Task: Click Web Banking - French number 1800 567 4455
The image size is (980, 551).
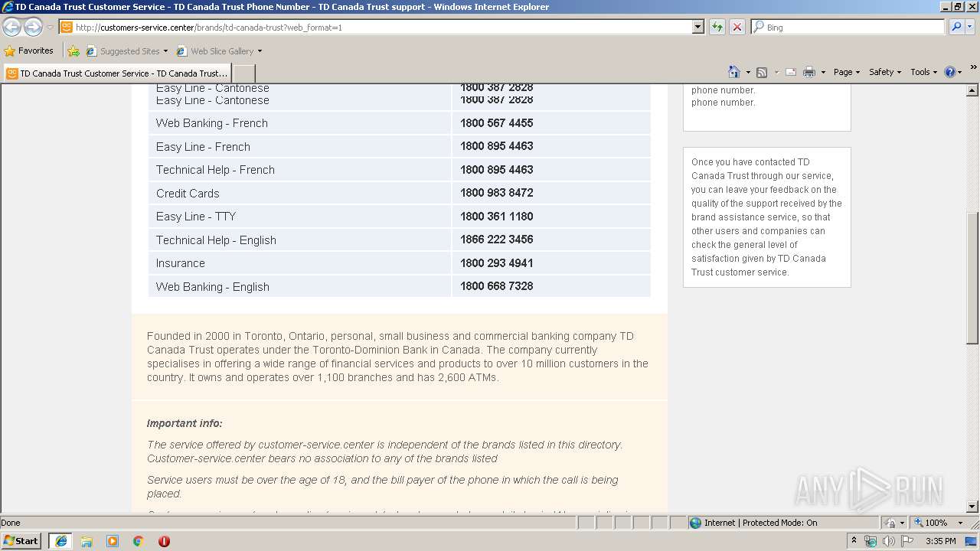Action: pos(496,123)
